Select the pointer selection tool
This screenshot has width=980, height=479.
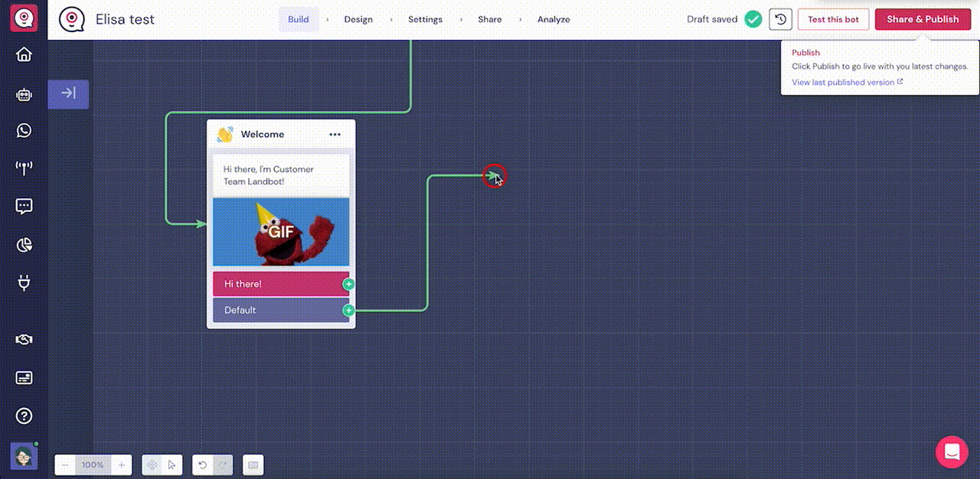[x=172, y=464]
